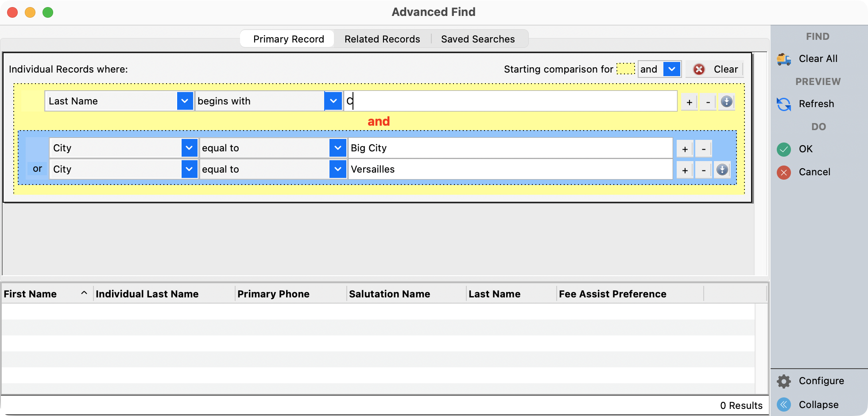
Task: Click the Clear All truck icon
Action: tap(784, 59)
